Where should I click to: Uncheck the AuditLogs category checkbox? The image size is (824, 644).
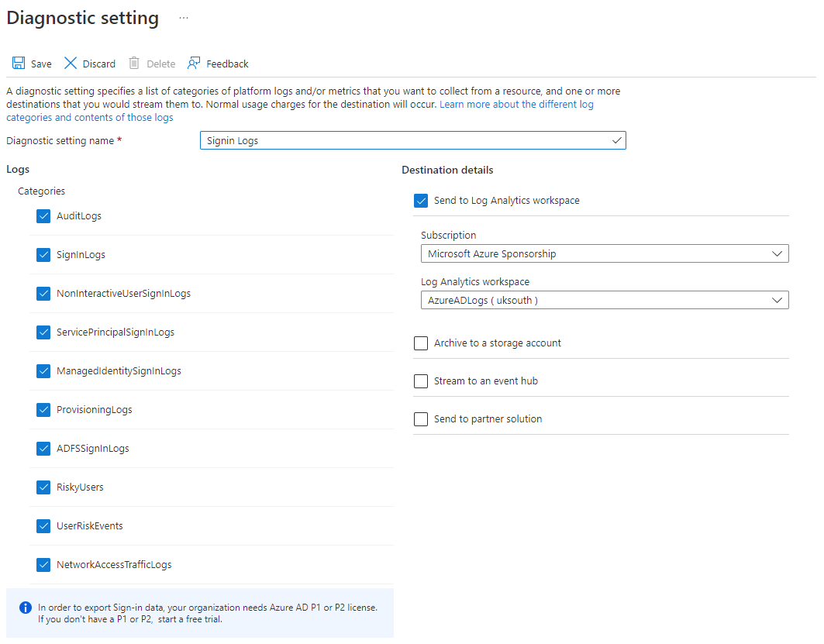click(43, 216)
